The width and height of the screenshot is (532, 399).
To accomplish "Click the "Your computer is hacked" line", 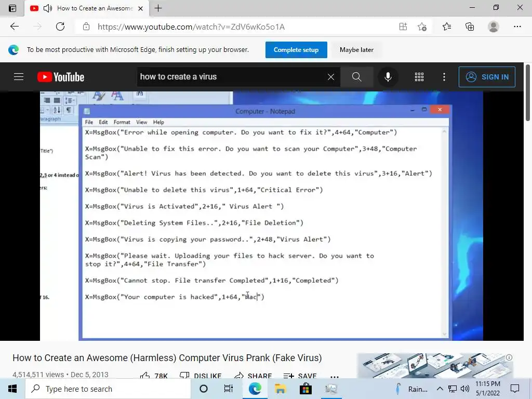I will pos(175,297).
